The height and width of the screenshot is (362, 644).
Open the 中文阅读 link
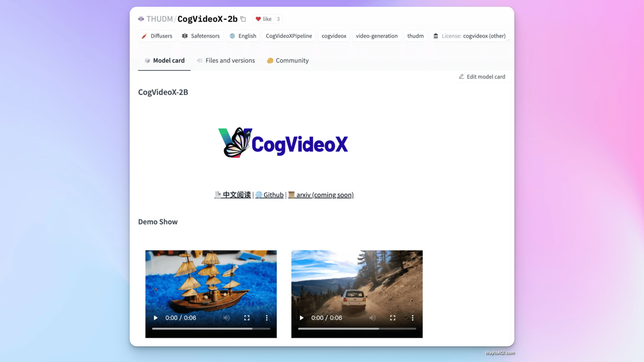coord(232,195)
